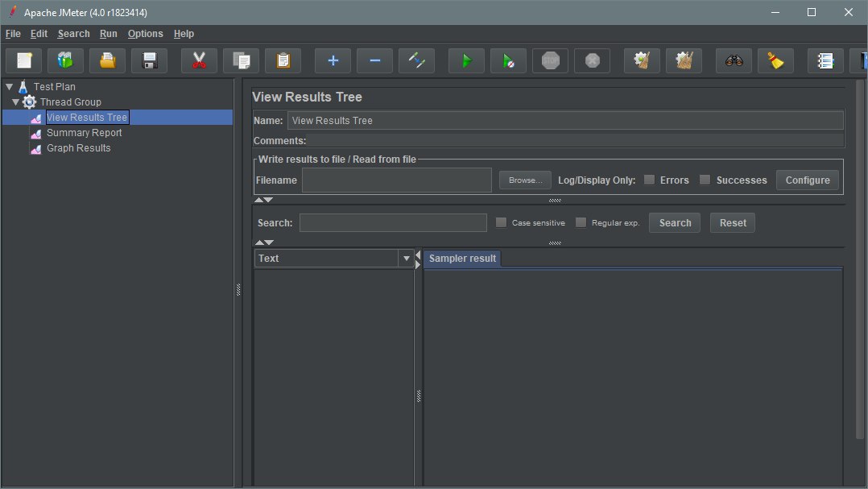This screenshot has height=489, width=868.
Task: Toggle the Regular exp. checkbox
Action: 581,222
